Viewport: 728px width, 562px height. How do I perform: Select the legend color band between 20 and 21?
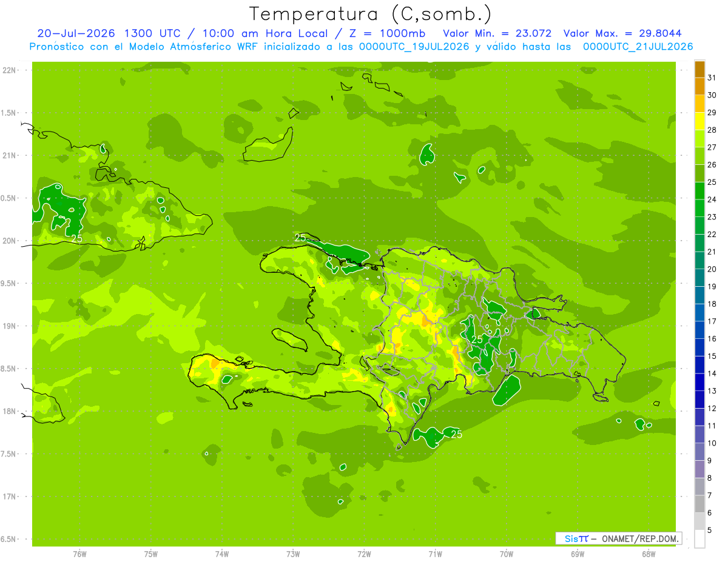pos(699,260)
